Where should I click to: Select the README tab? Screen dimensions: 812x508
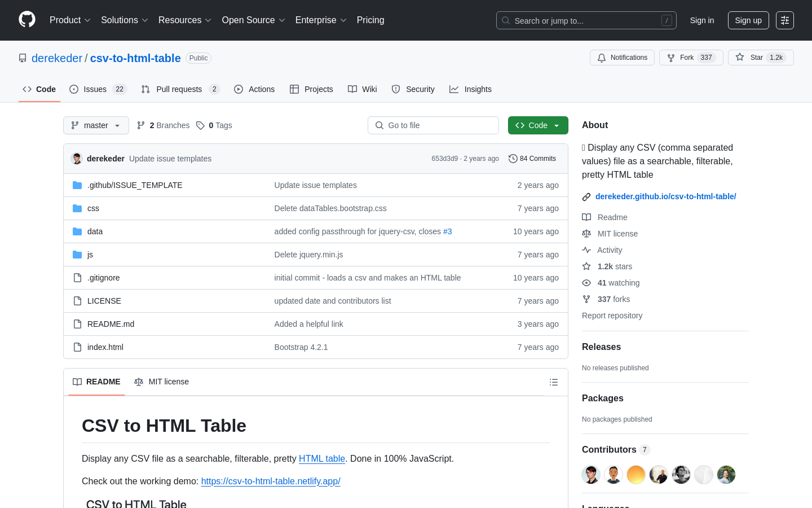pyautogui.click(x=96, y=382)
